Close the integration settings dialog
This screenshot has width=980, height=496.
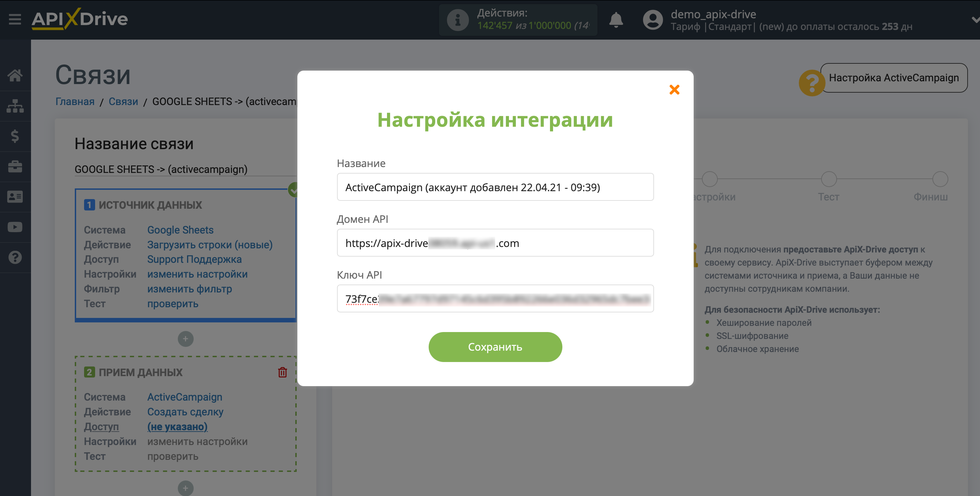[674, 90]
